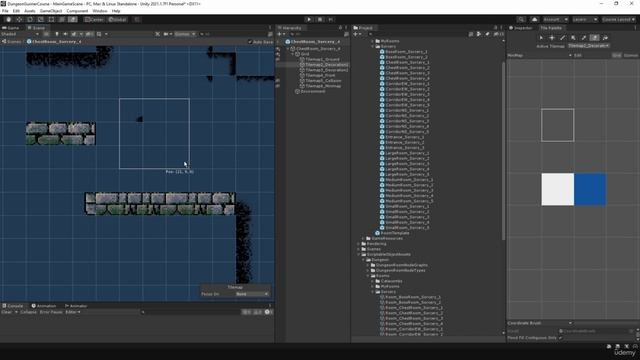Pick the Tile Palette Picker tool
Viewport: 640px width, 360px height.
click(x=584, y=38)
